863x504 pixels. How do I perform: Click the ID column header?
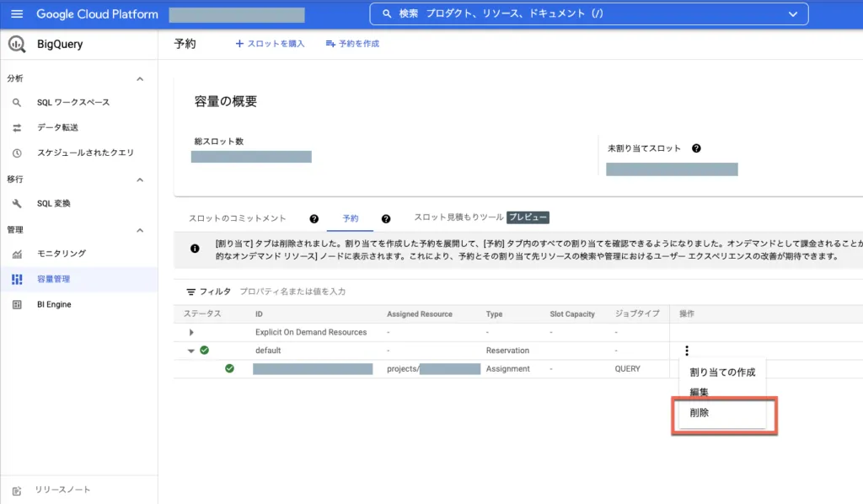coord(259,314)
